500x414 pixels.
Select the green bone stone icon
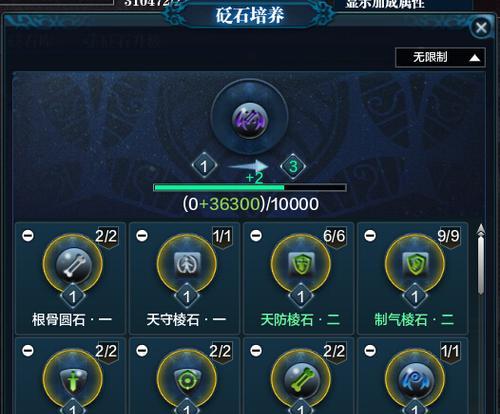coord(301,381)
